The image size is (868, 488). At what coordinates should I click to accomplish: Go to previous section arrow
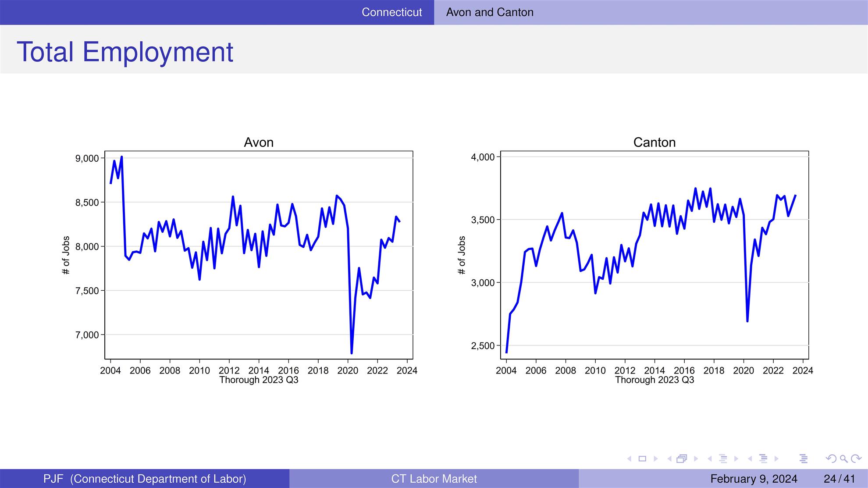(750, 459)
